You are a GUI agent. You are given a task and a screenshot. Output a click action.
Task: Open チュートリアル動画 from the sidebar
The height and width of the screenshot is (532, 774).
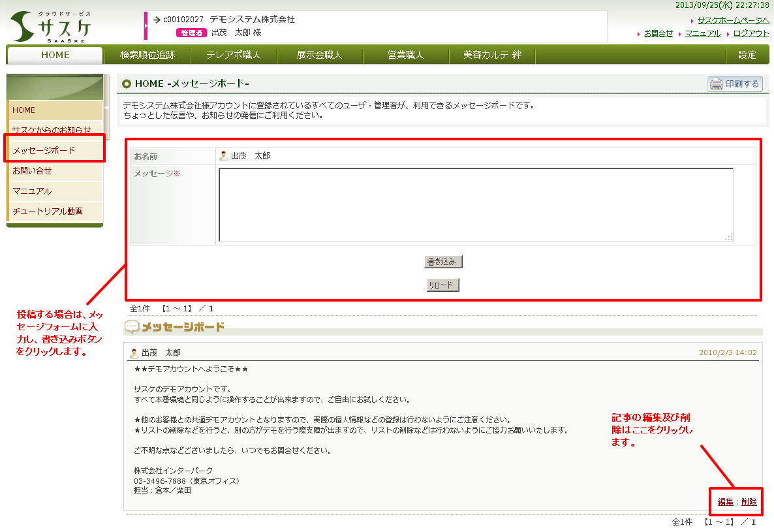(48, 211)
